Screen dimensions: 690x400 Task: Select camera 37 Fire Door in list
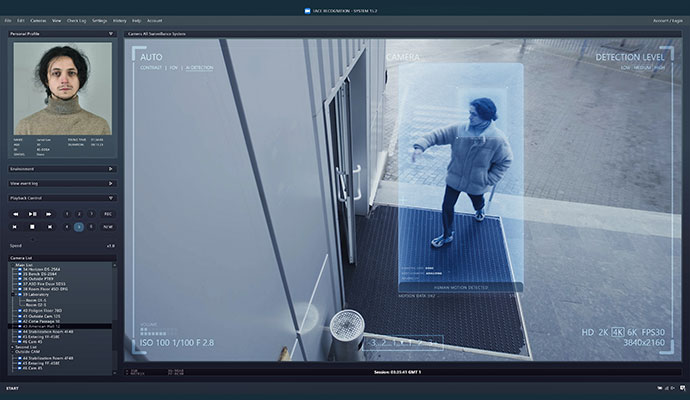44,284
